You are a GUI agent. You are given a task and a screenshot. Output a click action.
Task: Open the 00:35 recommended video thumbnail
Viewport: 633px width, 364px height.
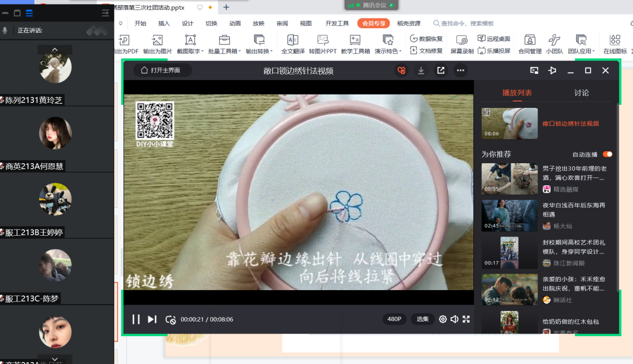pyautogui.click(x=509, y=179)
